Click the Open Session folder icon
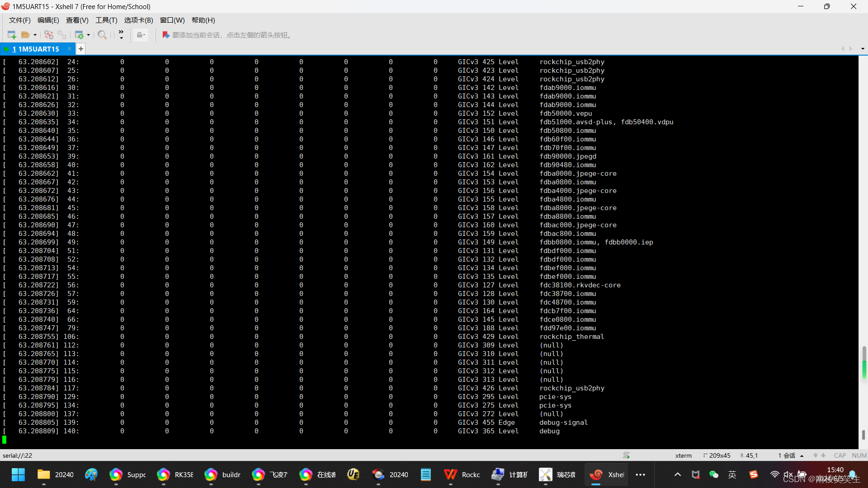The width and height of the screenshot is (868, 488). point(25,35)
